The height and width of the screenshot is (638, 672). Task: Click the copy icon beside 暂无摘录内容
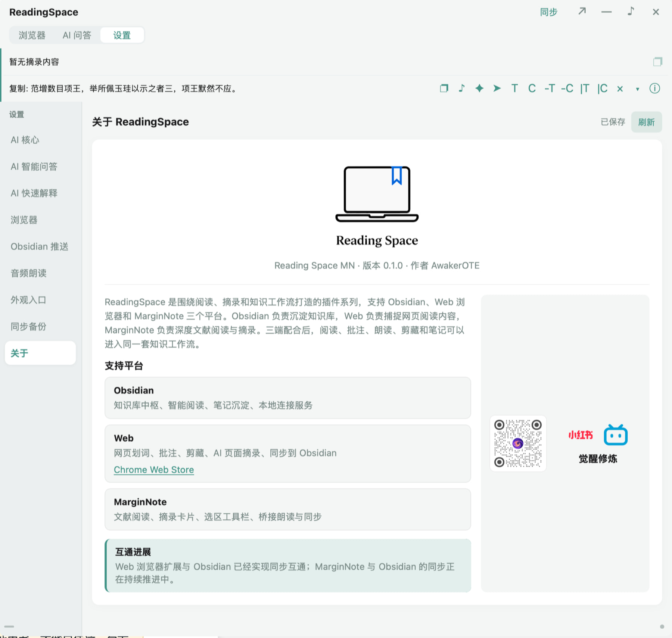pyautogui.click(x=657, y=62)
